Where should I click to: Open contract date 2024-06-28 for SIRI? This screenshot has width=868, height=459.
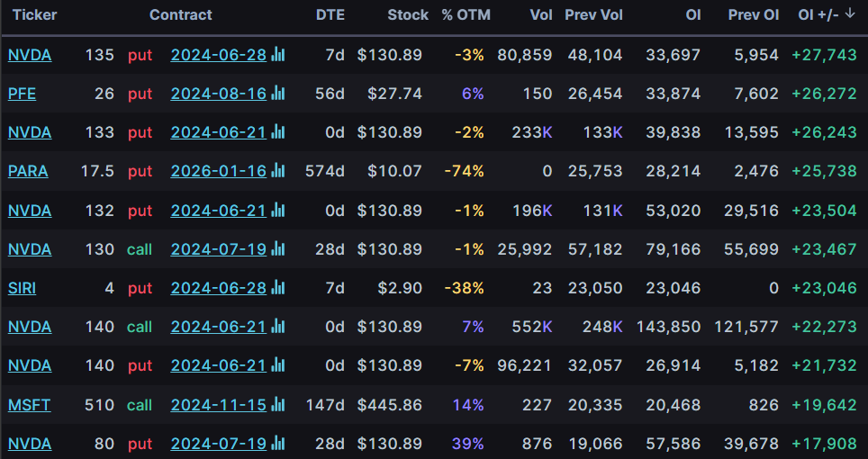click(x=219, y=288)
